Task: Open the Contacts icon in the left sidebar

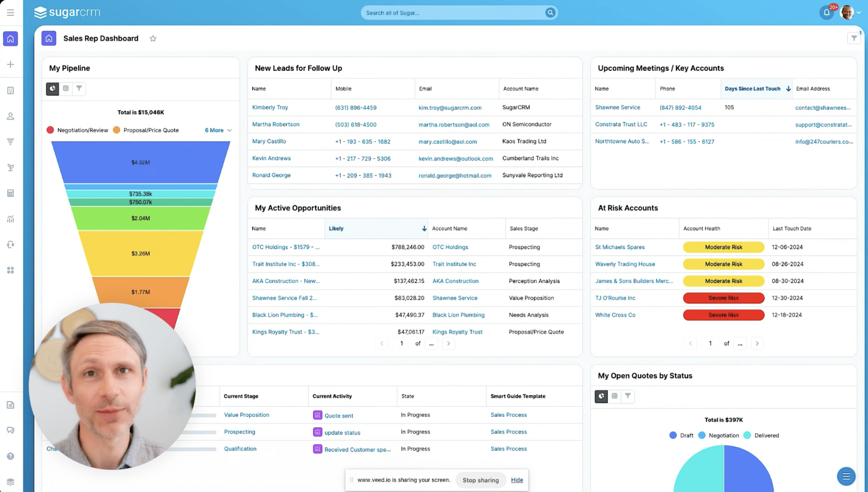Action: point(11,116)
